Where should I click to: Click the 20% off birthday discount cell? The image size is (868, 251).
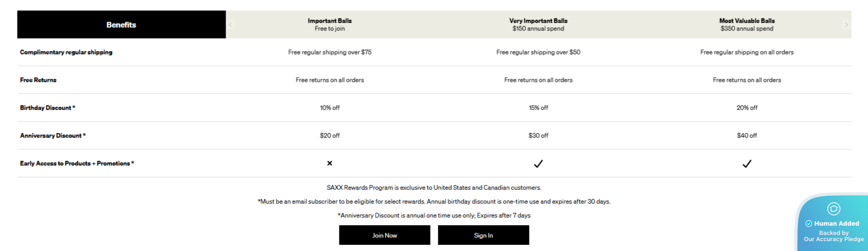[747, 108]
